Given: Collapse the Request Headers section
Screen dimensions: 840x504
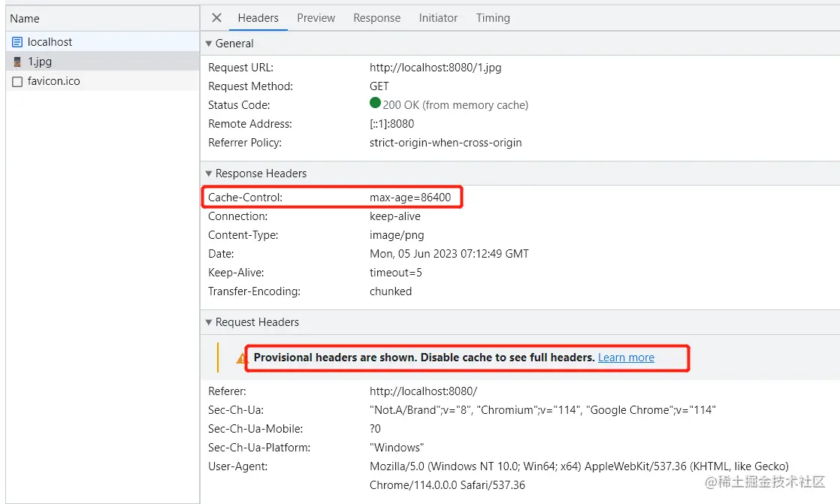Looking at the screenshot, I should point(209,322).
